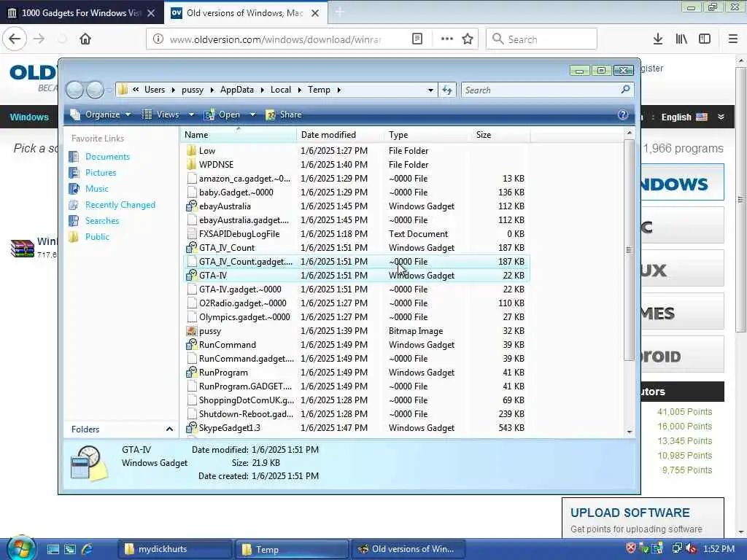This screenshot has height=560, width=747.
Task: Click the file list vertical scrollbar thumb
Action: (x=629, y=249)
